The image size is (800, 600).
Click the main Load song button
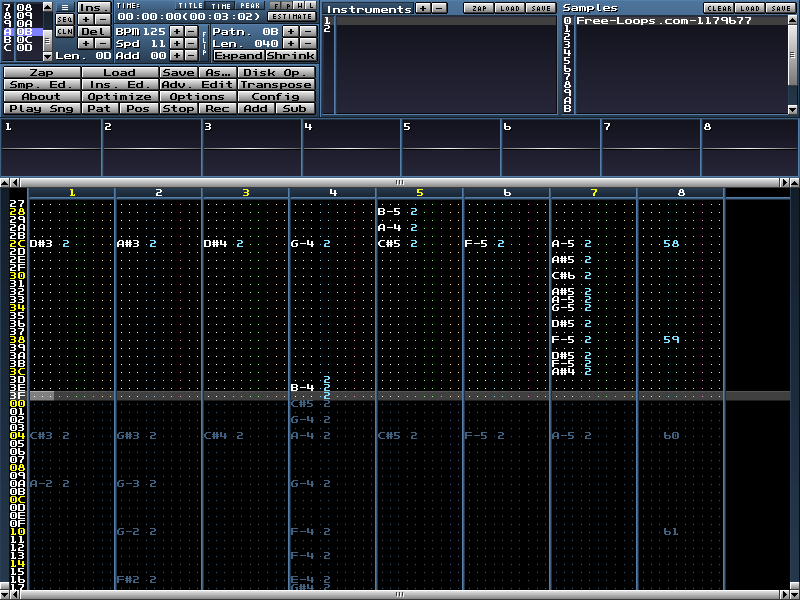click(x=120, y=72)
